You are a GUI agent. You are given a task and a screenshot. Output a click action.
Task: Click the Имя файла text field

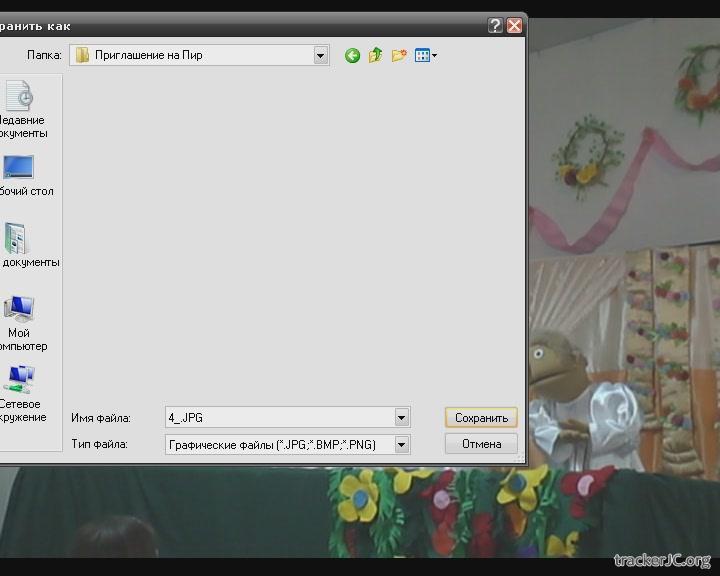point(278,418)
